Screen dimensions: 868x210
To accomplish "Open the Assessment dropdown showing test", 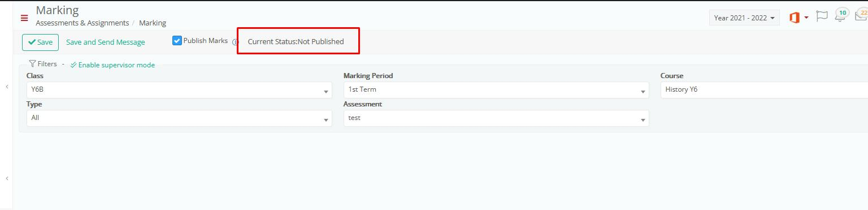I will (x=496, y=118).
